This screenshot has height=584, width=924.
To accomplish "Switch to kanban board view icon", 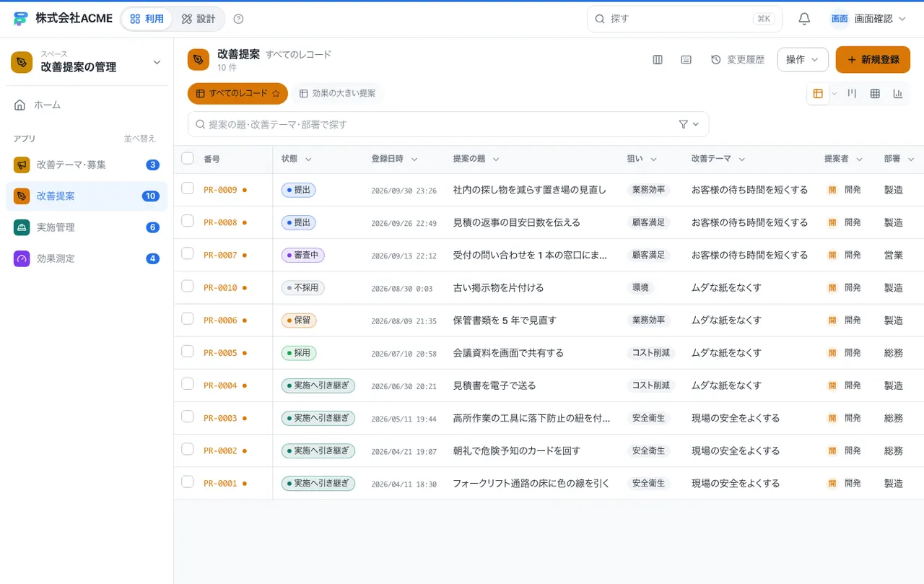I will click(853, 94).
